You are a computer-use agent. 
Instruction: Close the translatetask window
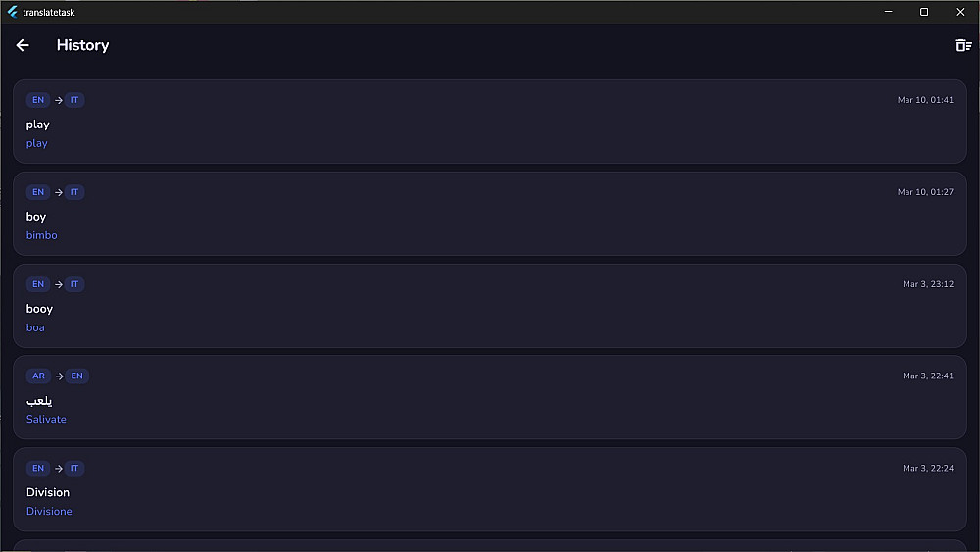[960, 12]
